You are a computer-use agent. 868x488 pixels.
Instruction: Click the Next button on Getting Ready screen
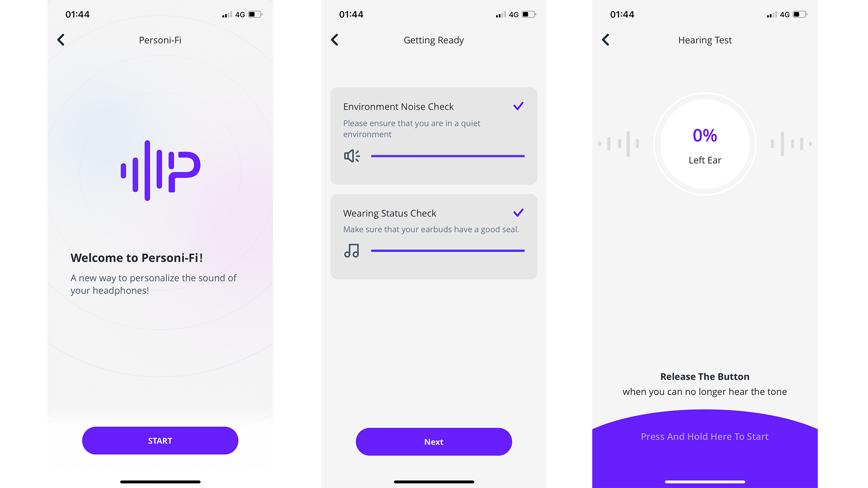point(434,441)
